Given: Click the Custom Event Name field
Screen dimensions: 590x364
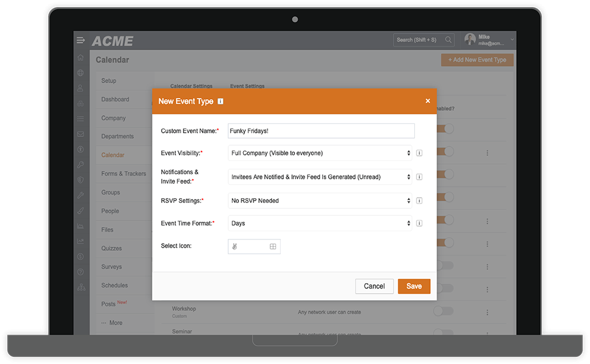Looking at the screenshot, I should [x=322, y=131].
